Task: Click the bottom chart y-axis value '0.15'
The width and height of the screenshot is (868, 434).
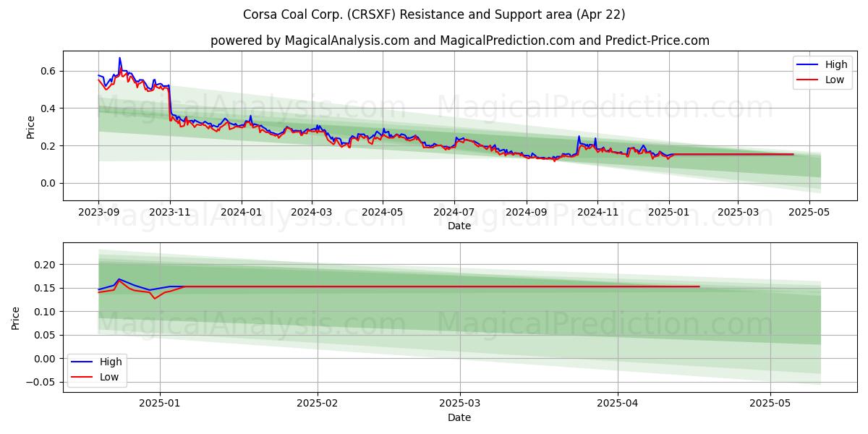Action: click(46, 288)
